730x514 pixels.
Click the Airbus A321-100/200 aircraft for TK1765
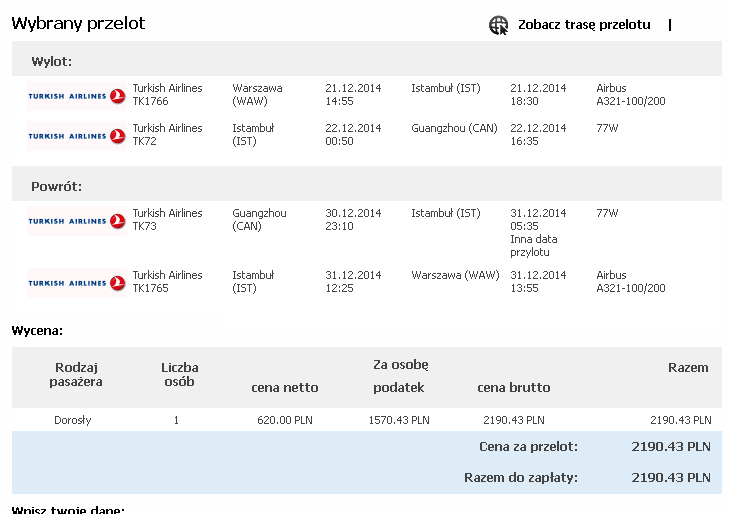click(x=631, y=281)
